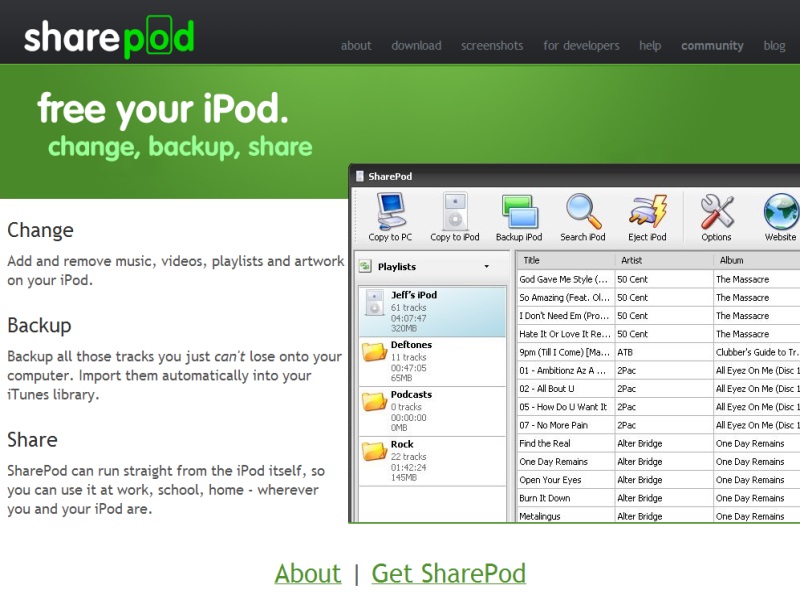Screen dimensions: 800x600
Task: Click the sharepod logo
Action: click(x=109, y=37)
